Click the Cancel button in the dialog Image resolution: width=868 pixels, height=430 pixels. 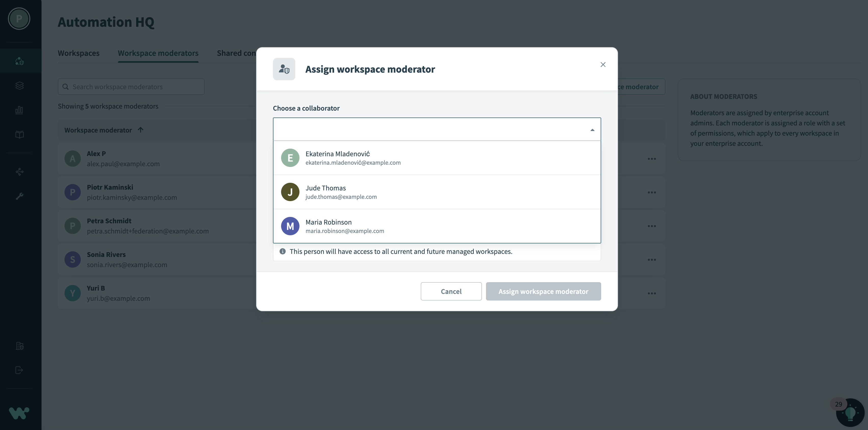click(451, 291)
